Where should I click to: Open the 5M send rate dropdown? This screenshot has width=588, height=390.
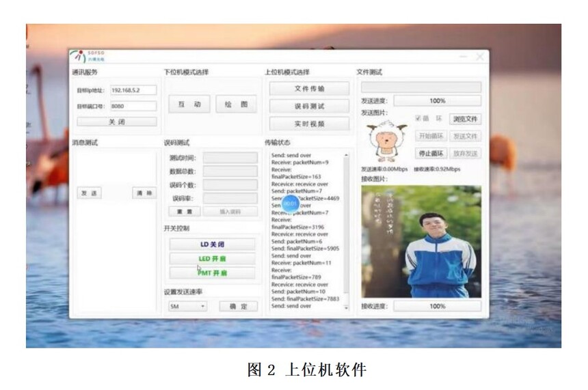coord(187,306)
